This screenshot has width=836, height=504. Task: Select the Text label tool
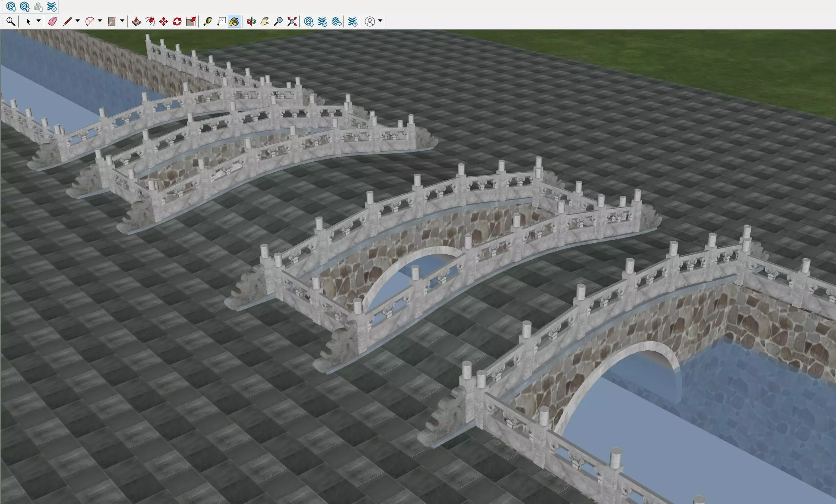tap(221, 21)
